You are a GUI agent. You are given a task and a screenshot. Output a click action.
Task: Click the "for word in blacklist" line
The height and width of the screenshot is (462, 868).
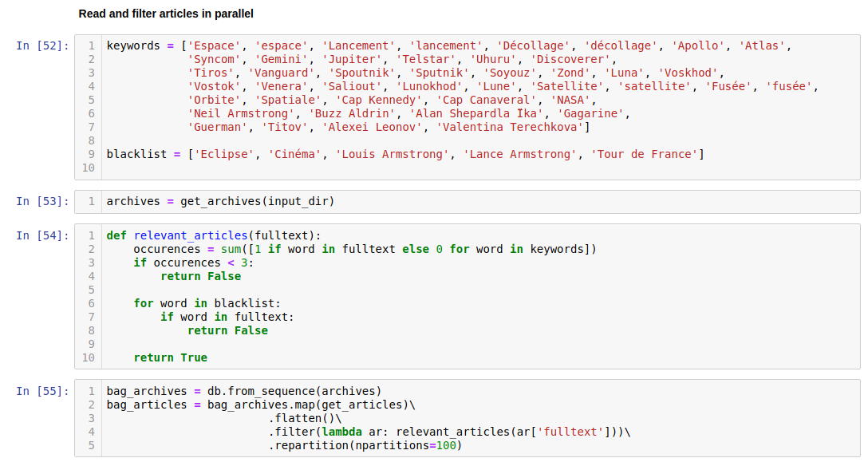point(207,303)
